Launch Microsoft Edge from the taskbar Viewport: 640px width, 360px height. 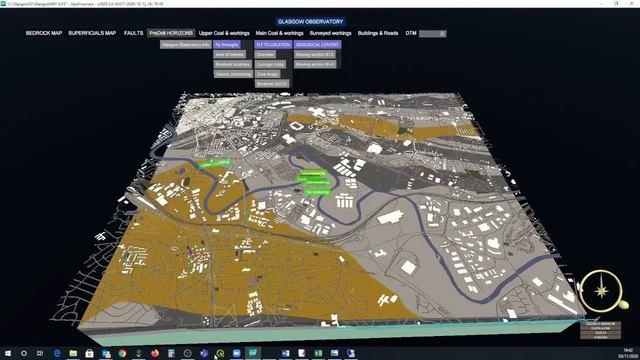point(57,353)
